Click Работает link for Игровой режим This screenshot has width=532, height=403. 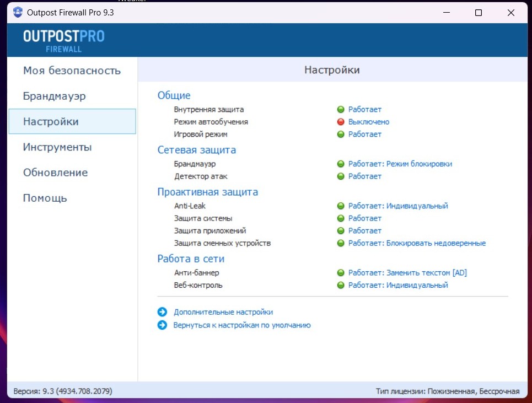365,135
